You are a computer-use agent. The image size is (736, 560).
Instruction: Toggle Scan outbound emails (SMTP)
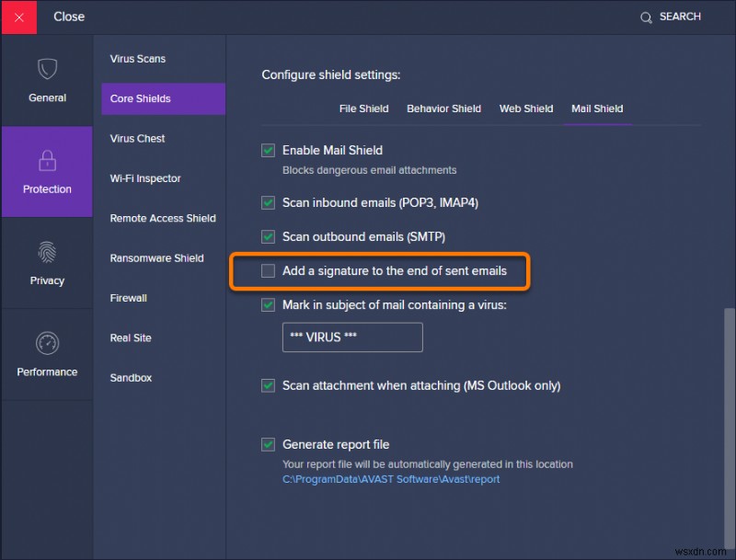click(x=268, y=236)
